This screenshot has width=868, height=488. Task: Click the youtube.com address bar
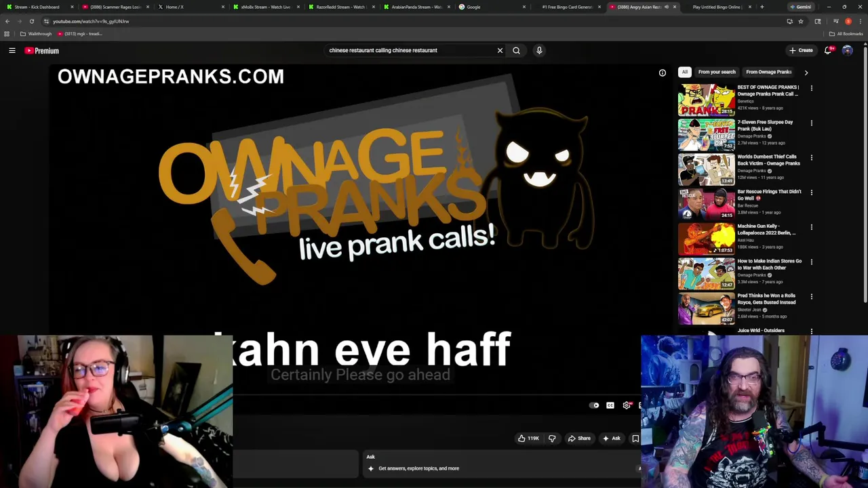407,21
